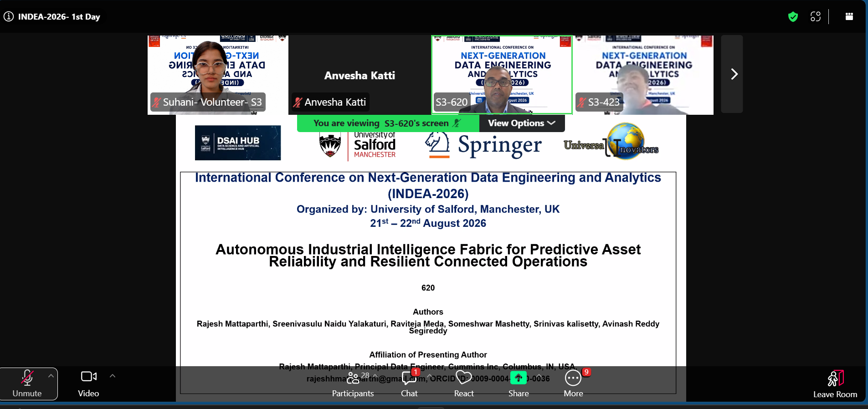The image size is (868, 409).
Task: Turn on the Video camera
Action: click(88, 384)
